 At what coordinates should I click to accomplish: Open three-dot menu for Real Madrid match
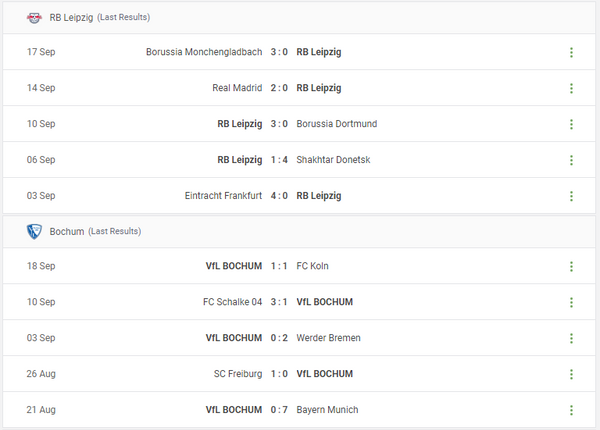point(571,88)
